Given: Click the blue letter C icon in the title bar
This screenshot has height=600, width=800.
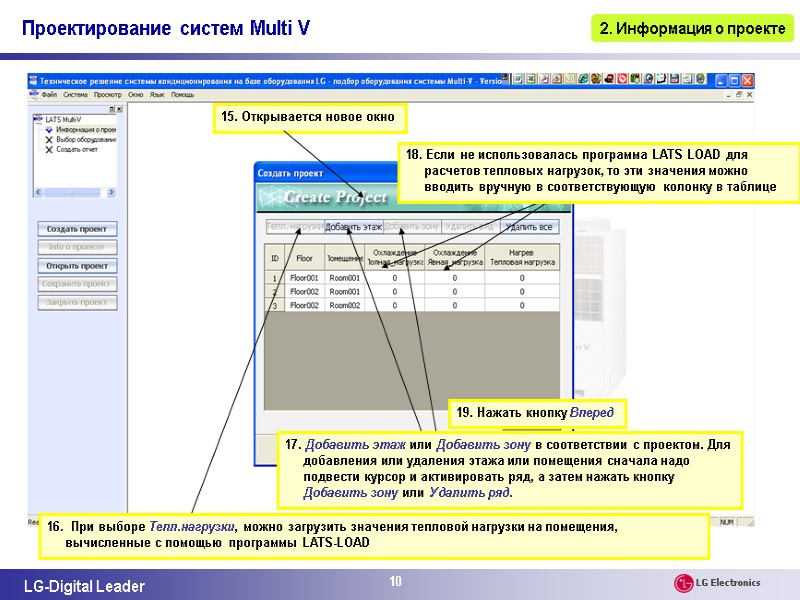Looking at the screenshot, I should [648, 79].
